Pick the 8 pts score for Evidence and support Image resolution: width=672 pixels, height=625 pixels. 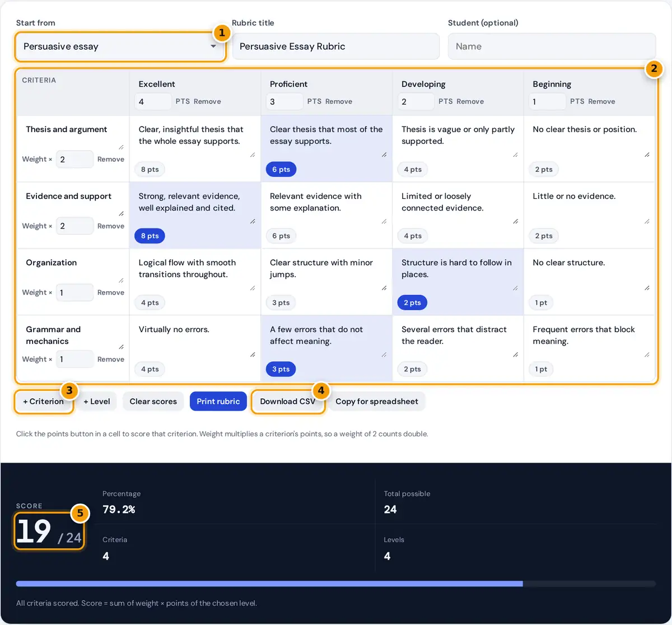pyautogui.click(x=150, y=236)
